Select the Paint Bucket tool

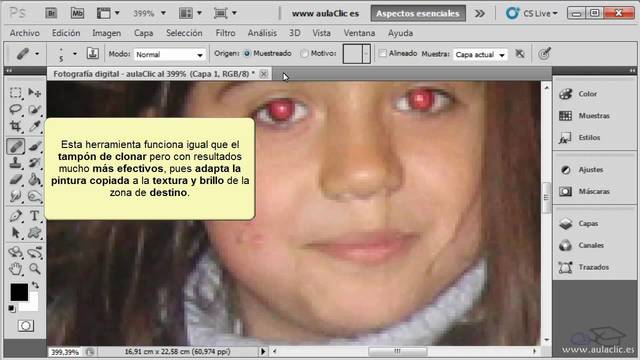point(35,179)
